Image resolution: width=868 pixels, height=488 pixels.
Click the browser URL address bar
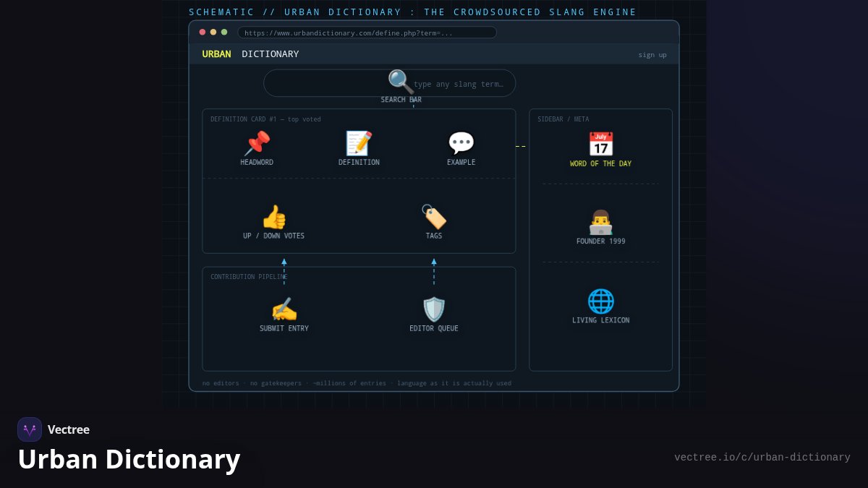click(367, 33)
